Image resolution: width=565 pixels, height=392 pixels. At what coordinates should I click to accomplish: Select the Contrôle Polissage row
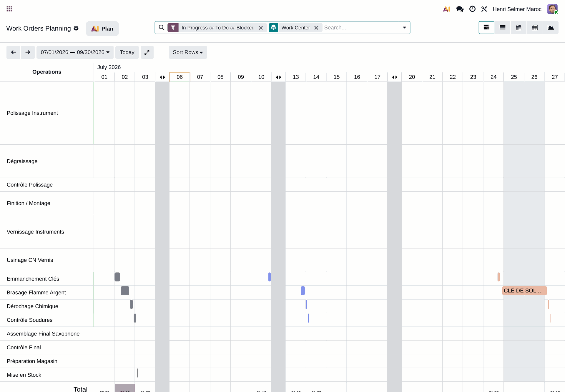coord(47,185)
